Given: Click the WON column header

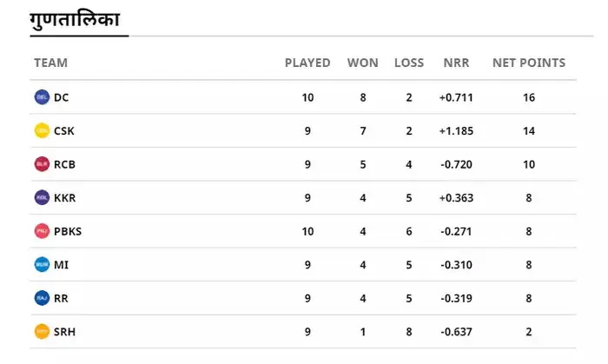Looking at the screenshot, I should click(x=362, y=63).
